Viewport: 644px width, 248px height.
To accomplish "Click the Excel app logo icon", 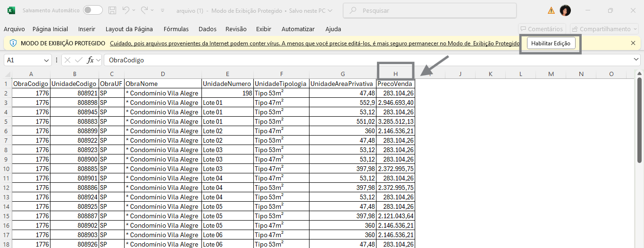I will pyautogui.click(x=11, y=10).
